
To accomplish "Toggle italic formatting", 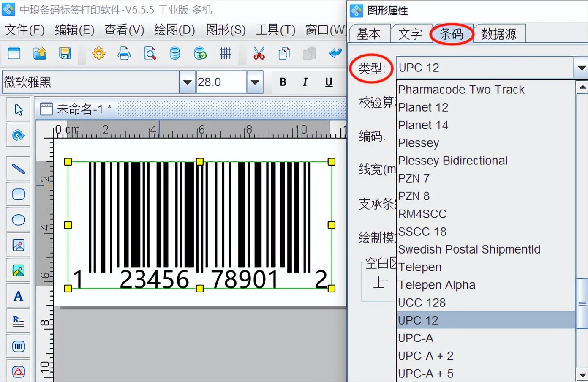I will coord(305,82).
